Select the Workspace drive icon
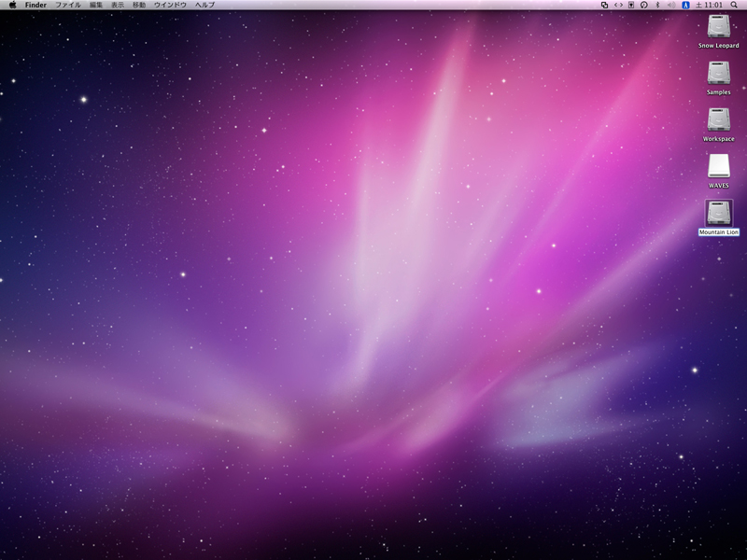 tap(718, 119)
